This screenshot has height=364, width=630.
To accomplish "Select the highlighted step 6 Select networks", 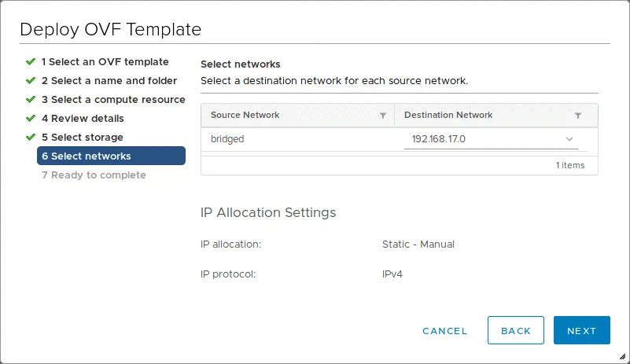I will tap(111, 156).
